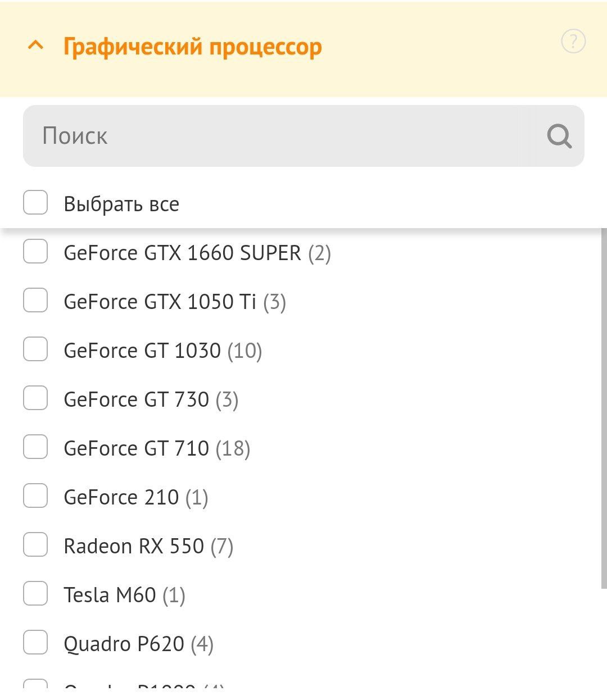Select the GeForce 210 checkbox
This screenshot has height=700, width=607.
pyautogui.click(x=35, y=496)
